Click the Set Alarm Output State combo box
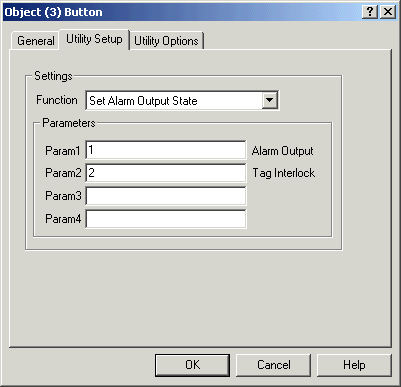 pos(182,100)
